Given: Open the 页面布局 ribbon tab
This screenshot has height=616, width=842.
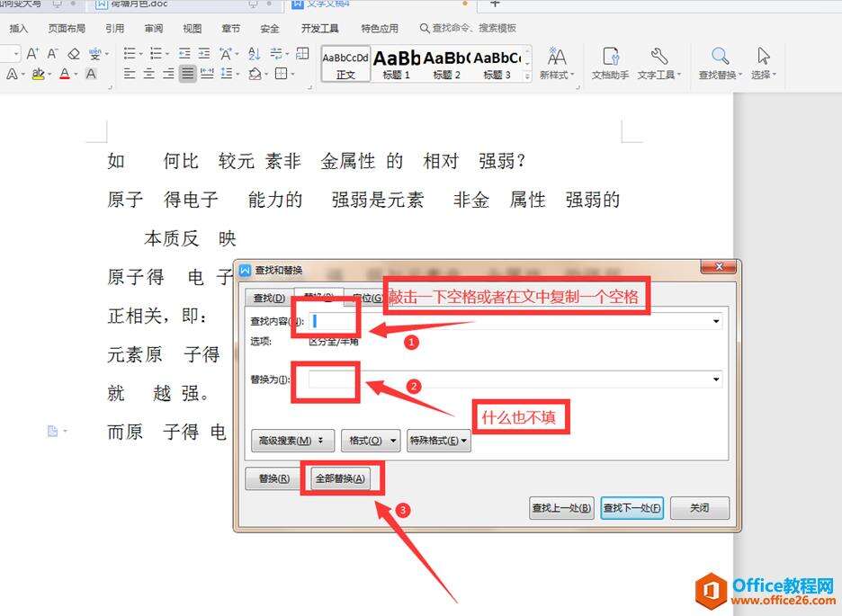Looking at the screenshot, I should tap(67, 29).
